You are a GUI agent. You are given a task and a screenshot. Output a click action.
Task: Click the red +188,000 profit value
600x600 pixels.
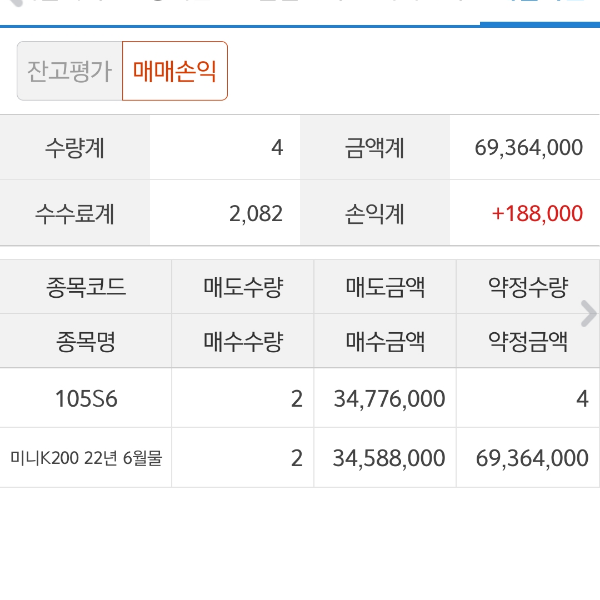point(537,213)
